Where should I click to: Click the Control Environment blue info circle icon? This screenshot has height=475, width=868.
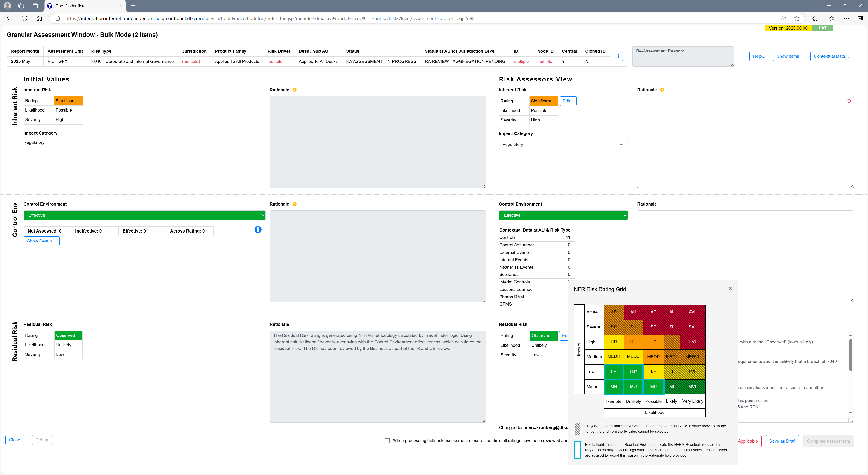pyautogui.click(x=258, y=230)
